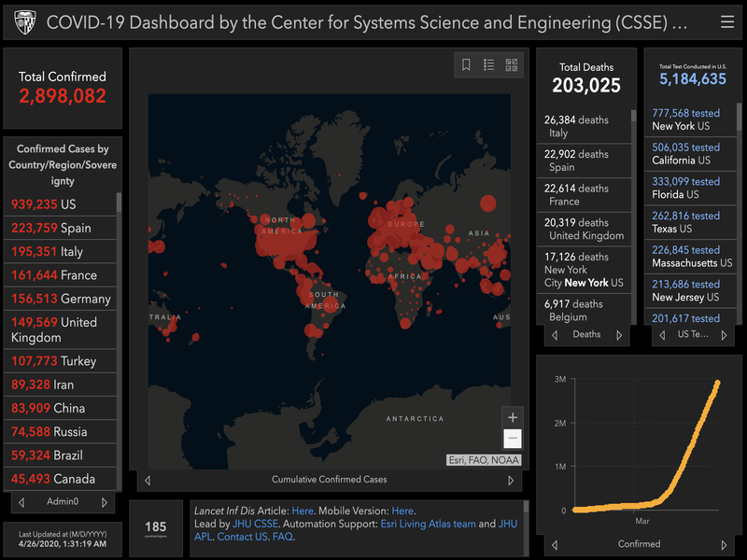Image resolution: width=747 pixels, height=560 pixels.
Task: Select the 83,909 China row
Action: (60, 408)
